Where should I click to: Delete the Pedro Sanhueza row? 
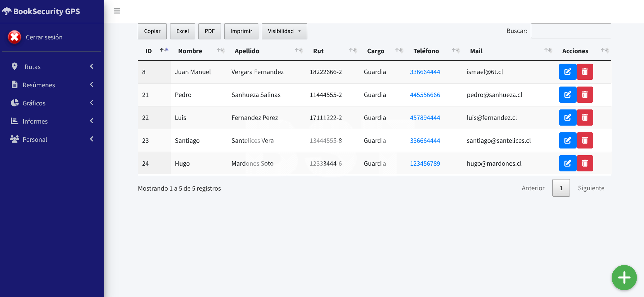click(x=585, y=95)
